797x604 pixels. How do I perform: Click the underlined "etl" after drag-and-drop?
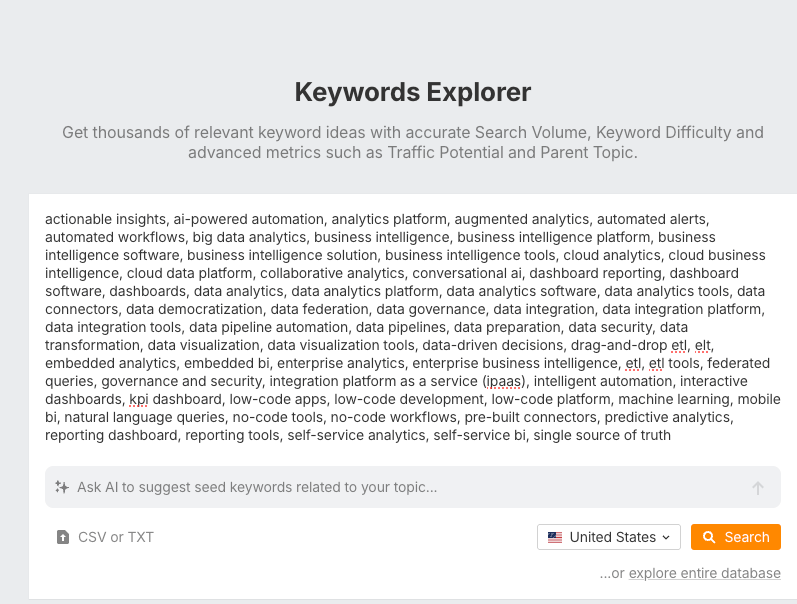[679, 345]
